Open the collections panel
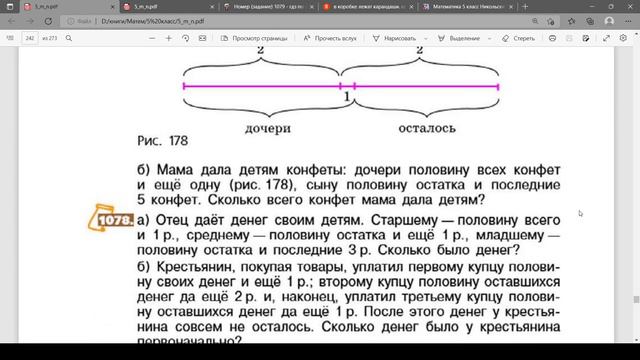The image size is (640, 360). (590, 21)
